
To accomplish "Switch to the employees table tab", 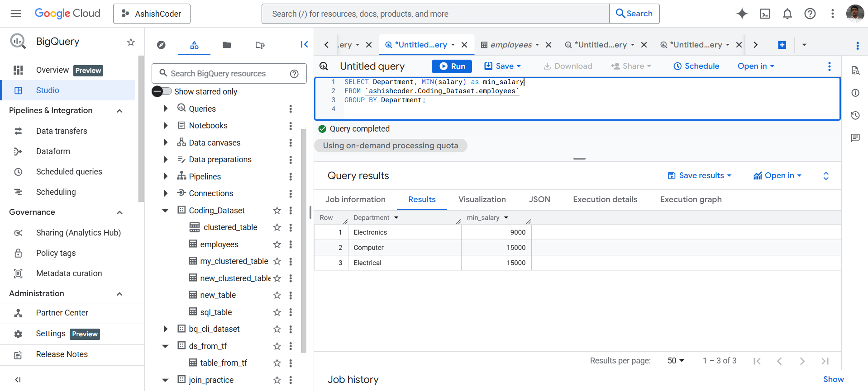I will [511, 45].
